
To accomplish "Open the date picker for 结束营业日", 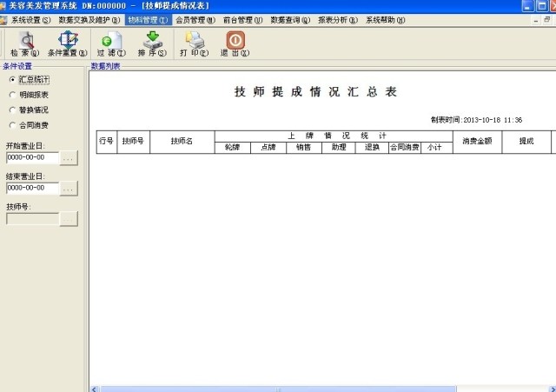I will pos(69,189).
